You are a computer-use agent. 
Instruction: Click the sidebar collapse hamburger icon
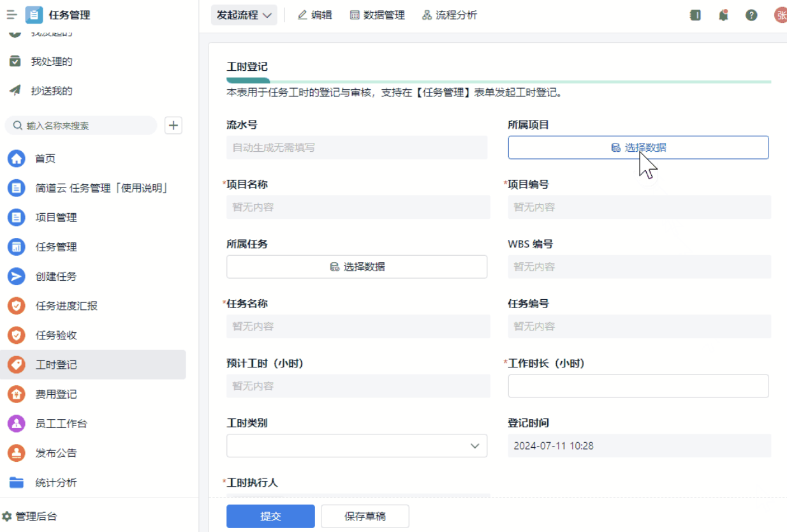[11, 15]
